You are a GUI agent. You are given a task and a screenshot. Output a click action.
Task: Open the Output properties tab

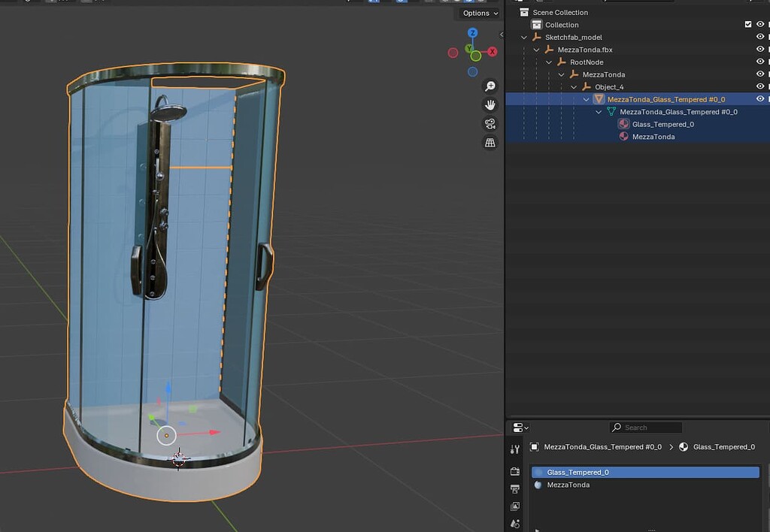(515, 488)
